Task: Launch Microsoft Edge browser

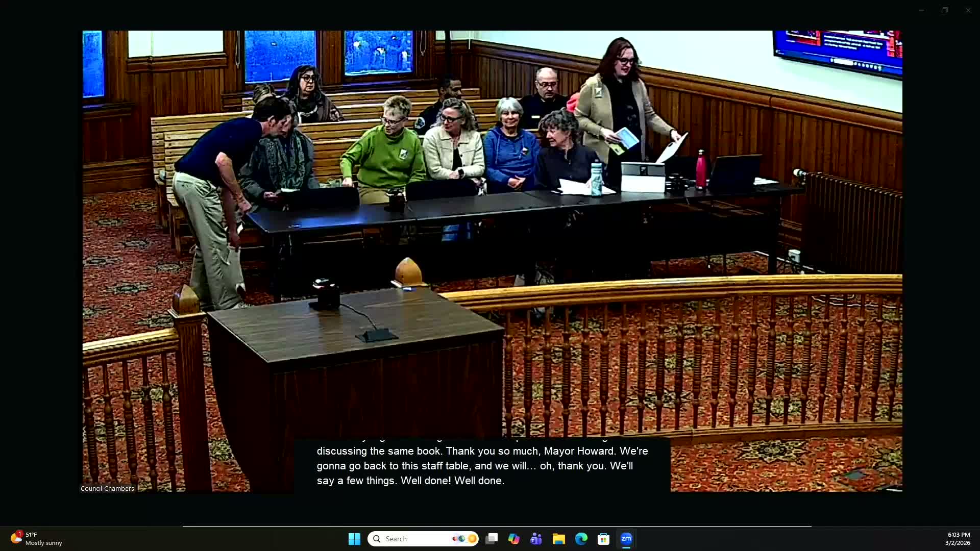Action: 581,539
